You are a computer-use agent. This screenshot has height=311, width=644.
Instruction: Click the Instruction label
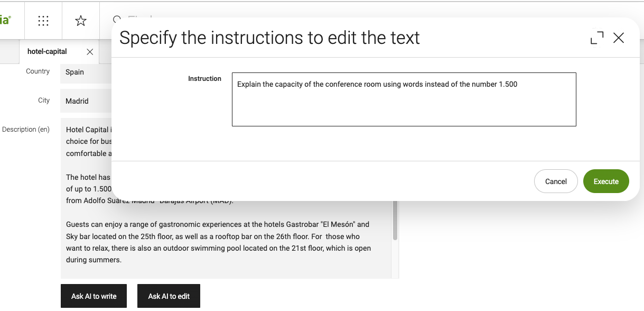[x=204, y=79]
